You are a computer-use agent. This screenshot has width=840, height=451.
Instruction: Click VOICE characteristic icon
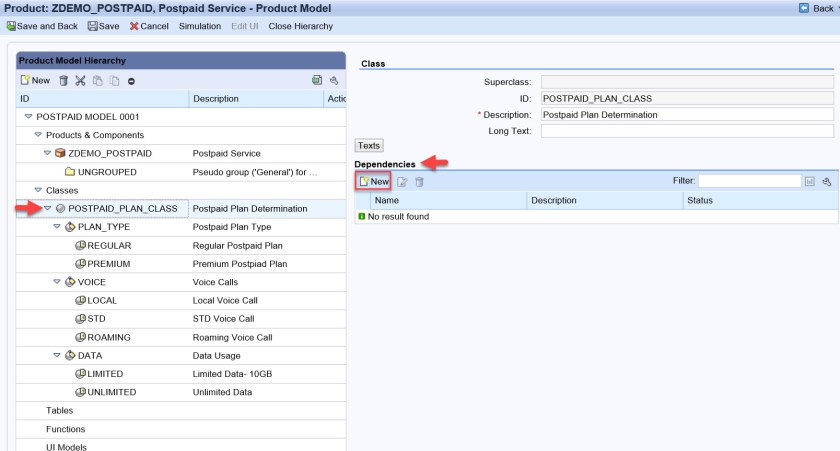click(70, 282)
